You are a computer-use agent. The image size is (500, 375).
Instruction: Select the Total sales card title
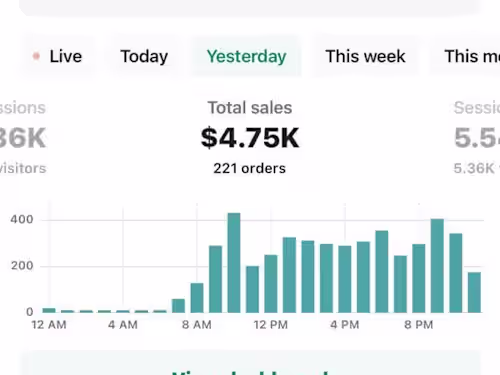[250, 108]
